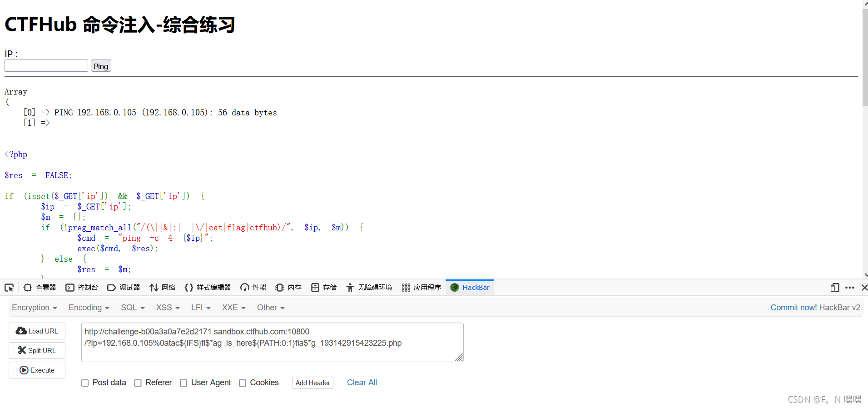Click the Execute button
The image size is (868, 408).
pos(37,370)
